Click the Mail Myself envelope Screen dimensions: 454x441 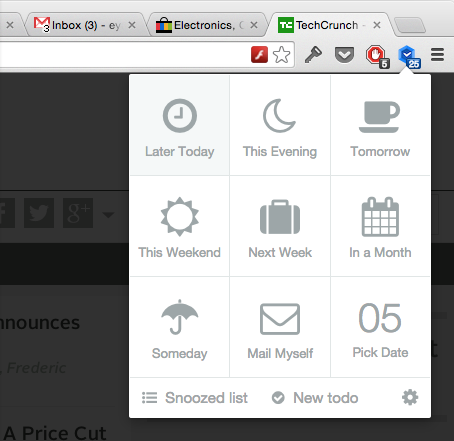coord(280,327)
